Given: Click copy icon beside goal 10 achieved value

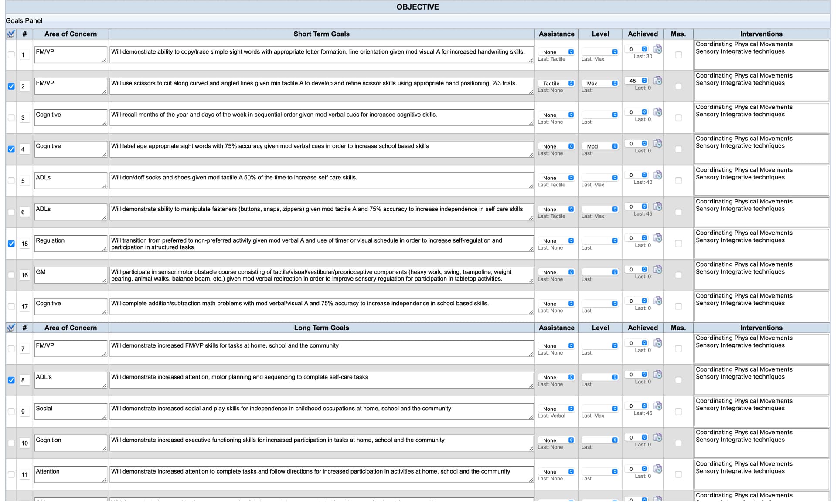Looking at the screenshot, I should click(658, 437).
